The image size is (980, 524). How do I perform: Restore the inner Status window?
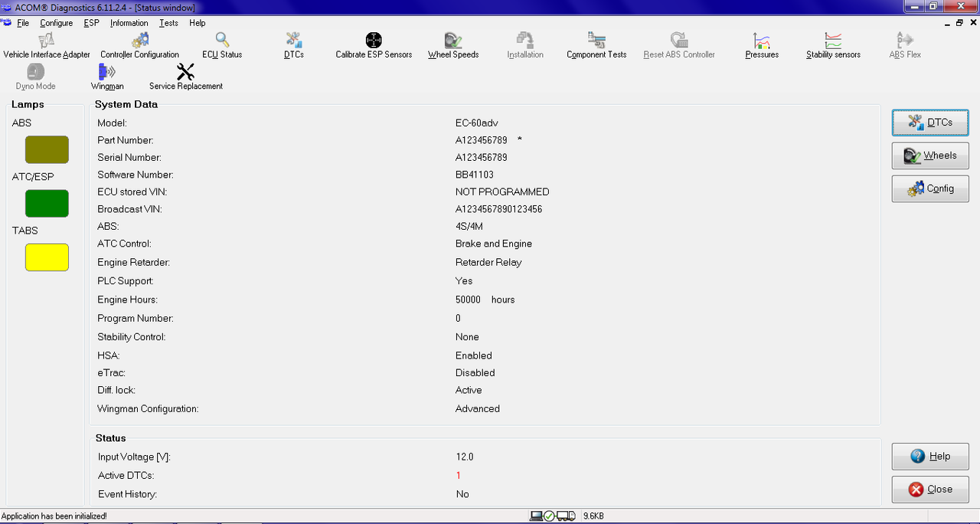point(960,23)
